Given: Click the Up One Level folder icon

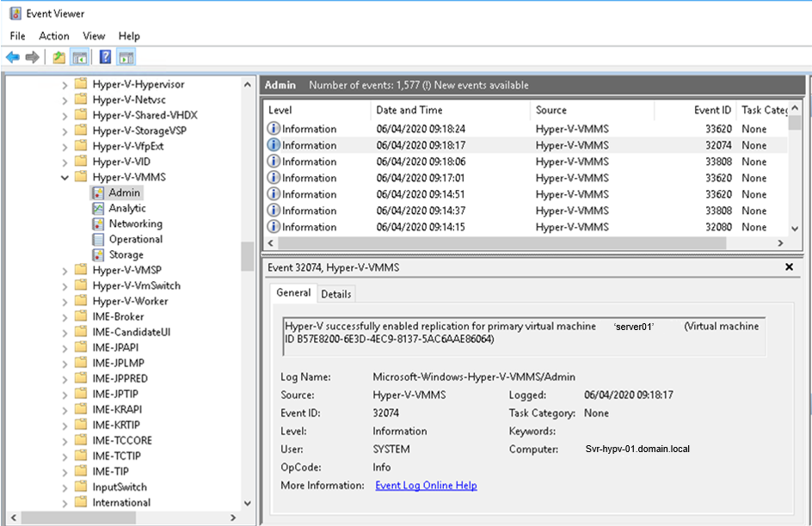Looking at the screenshot, I should pos(58,58).
